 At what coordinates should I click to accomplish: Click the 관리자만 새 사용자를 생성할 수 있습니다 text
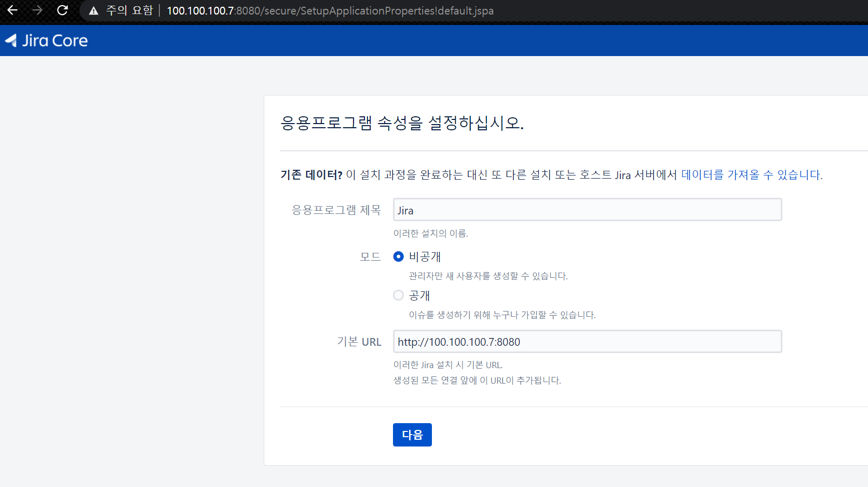click(x=488, y=276)
